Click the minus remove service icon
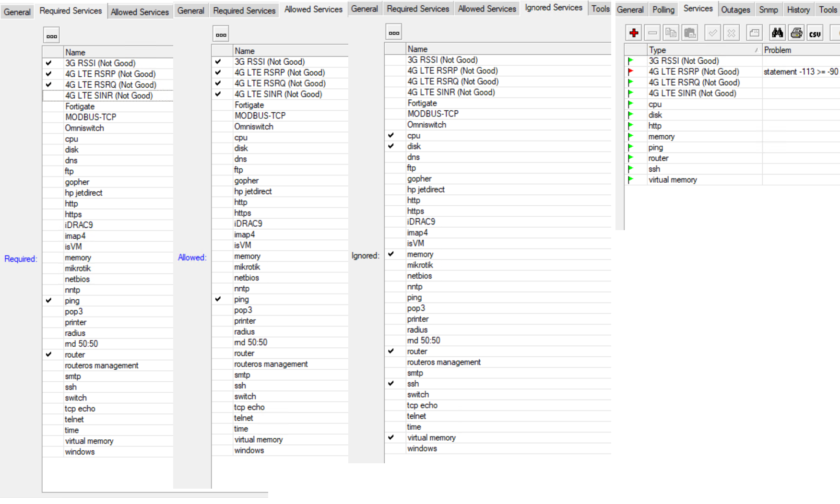Image resolution: width=840 pixels, height=504 pixels. click(x=652, y=33)
